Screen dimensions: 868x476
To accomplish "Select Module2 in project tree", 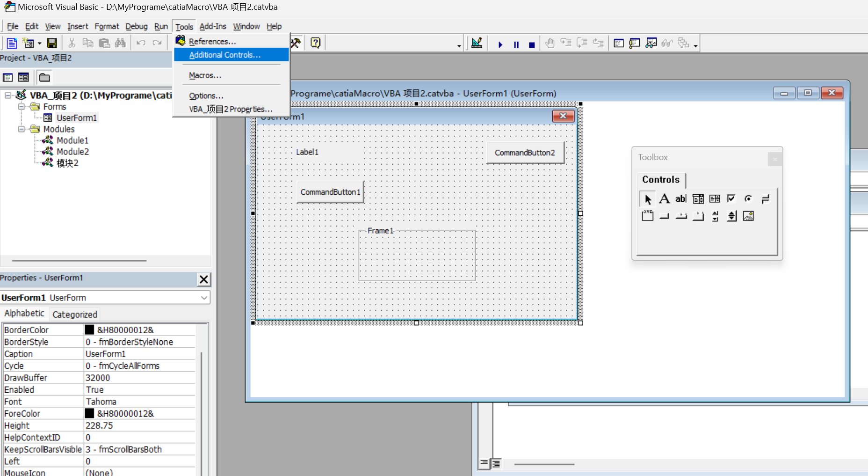I will click(x=72, y=152).
